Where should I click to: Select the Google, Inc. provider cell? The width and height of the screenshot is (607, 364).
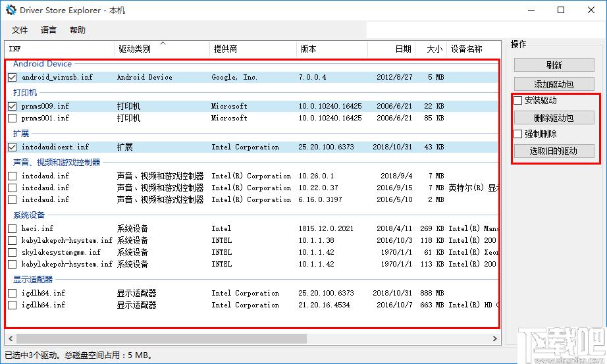(x=234, y=78)
